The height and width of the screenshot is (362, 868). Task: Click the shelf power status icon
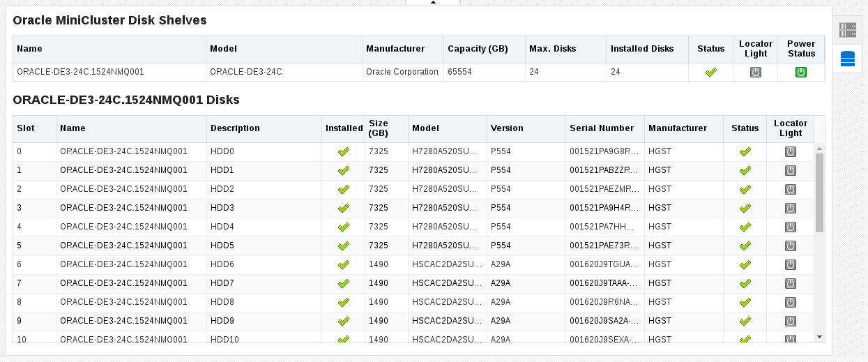click(801, 72)
